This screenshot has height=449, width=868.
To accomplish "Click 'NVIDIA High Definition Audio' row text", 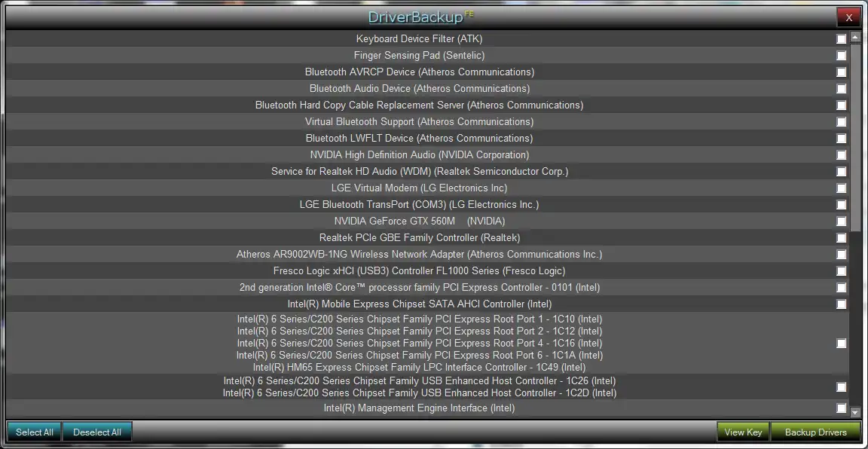I will coord(420,155).
